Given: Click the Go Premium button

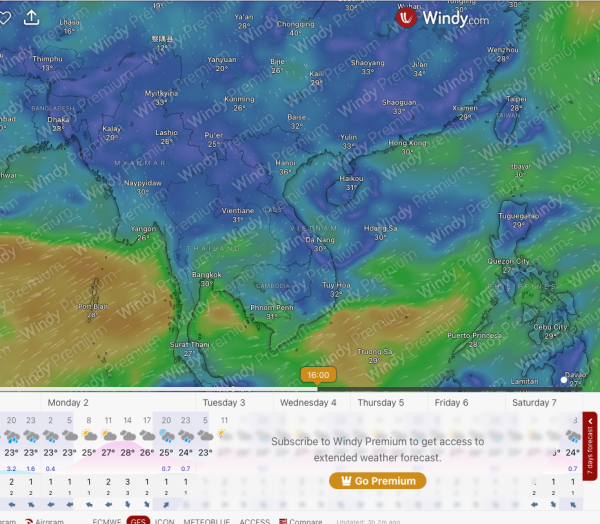Looking at the screenshot, I should tap(378, 481).
